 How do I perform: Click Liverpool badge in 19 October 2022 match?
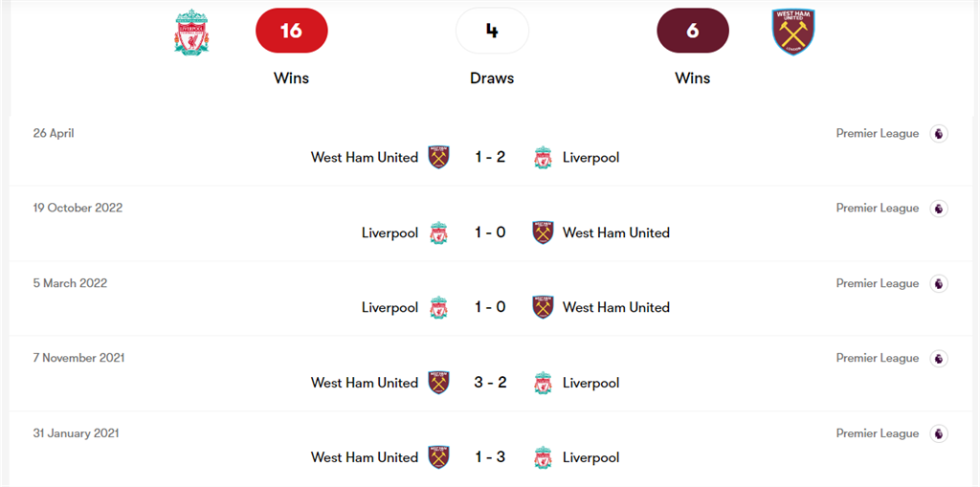pos(438,232)
